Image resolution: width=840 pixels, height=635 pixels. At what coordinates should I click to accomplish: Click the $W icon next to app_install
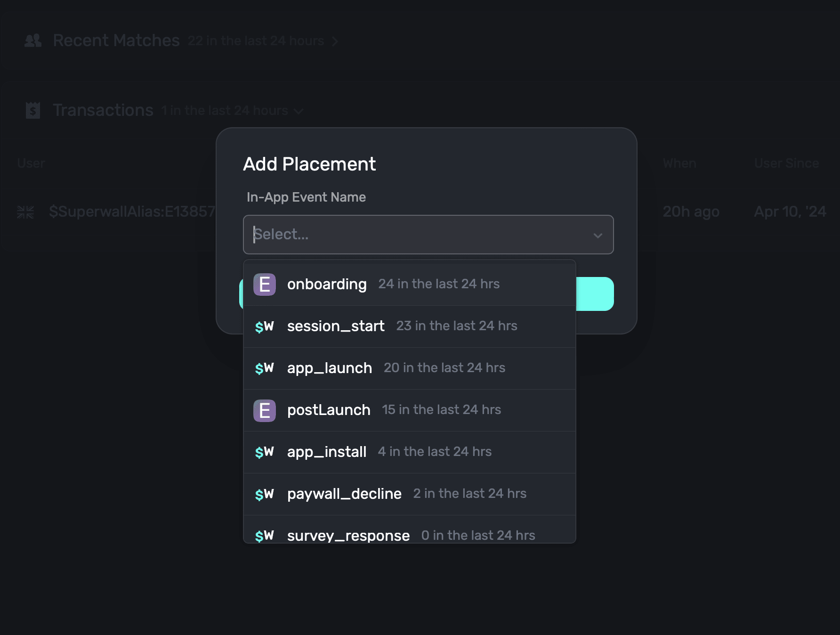tap(264, 452)
